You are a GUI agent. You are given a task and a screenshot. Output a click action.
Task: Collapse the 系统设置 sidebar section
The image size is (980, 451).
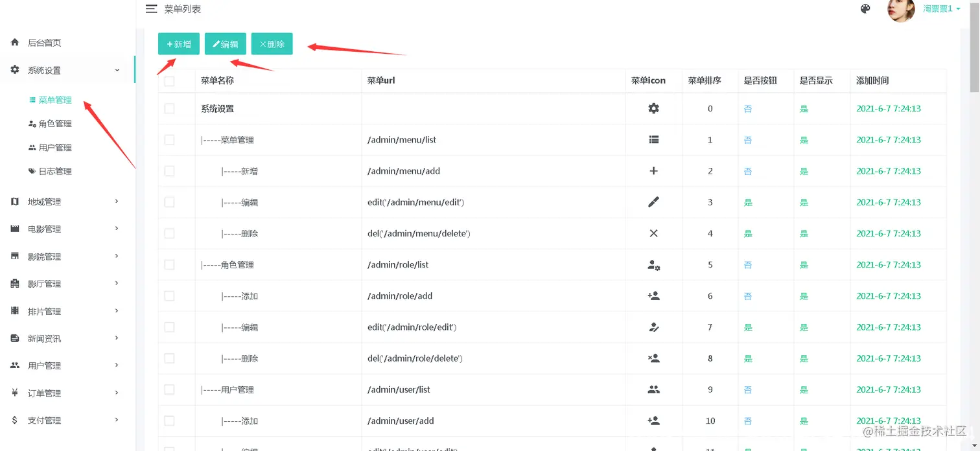pos(117,70)
